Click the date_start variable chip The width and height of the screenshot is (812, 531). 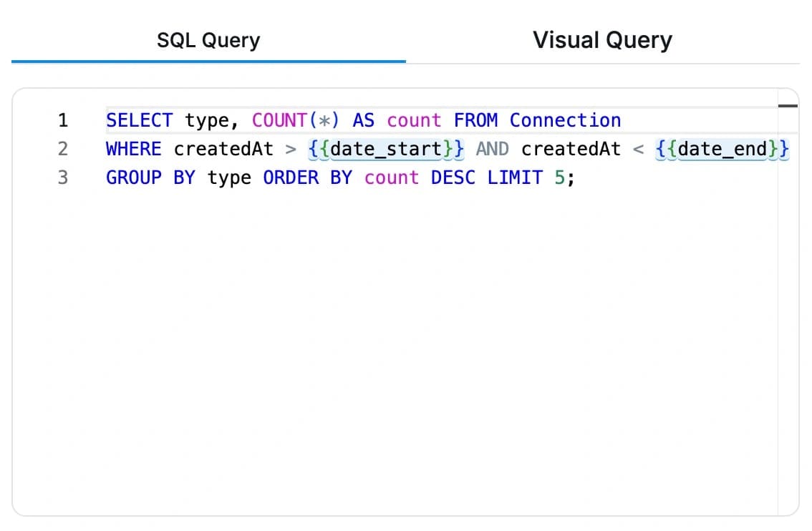[x=385, y=149]
